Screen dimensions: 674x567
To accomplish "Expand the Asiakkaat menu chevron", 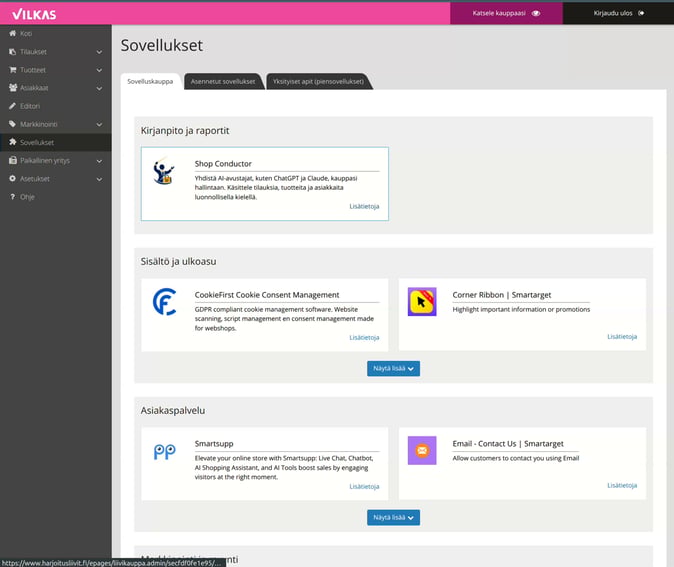I will [99, 88].
